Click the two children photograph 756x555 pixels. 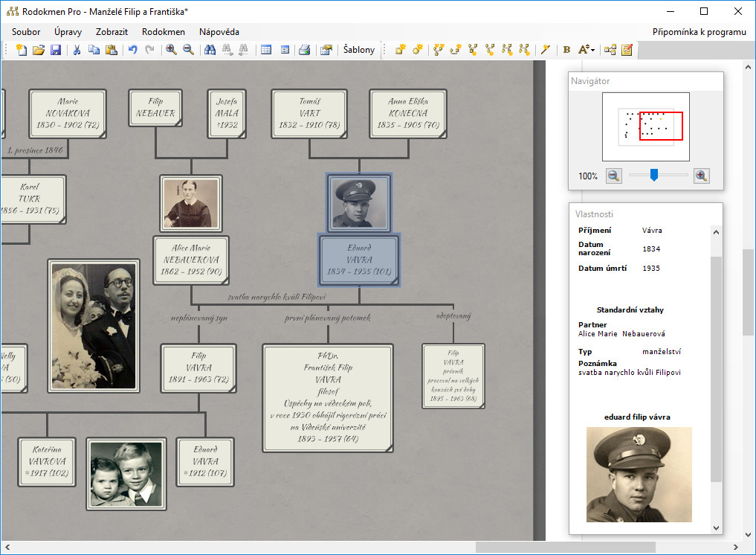point(126,474)
